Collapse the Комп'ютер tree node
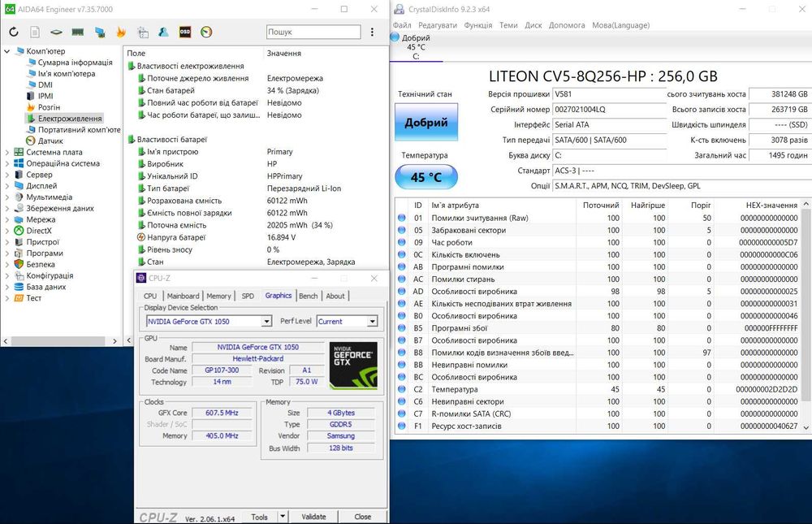 coord(6,51)
